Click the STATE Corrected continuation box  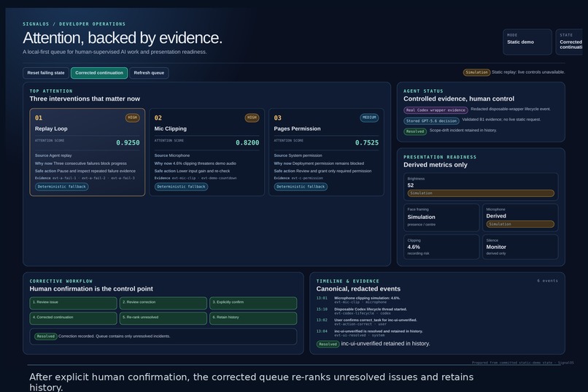[x=569, y=42]
